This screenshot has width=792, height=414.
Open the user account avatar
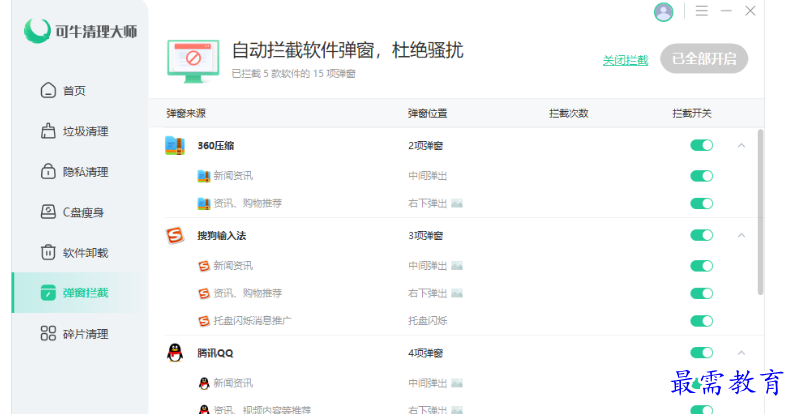click(663, 12)
